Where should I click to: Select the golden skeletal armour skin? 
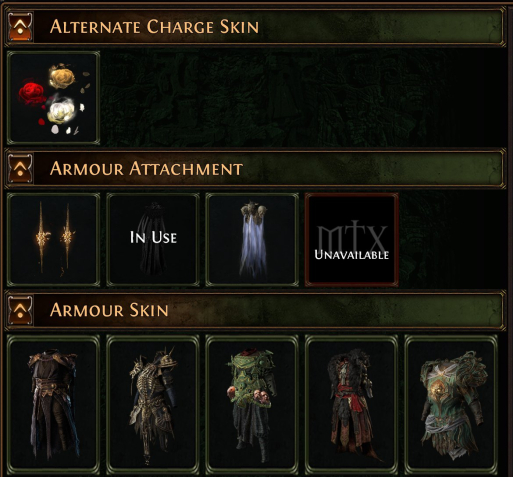(153, 405)
